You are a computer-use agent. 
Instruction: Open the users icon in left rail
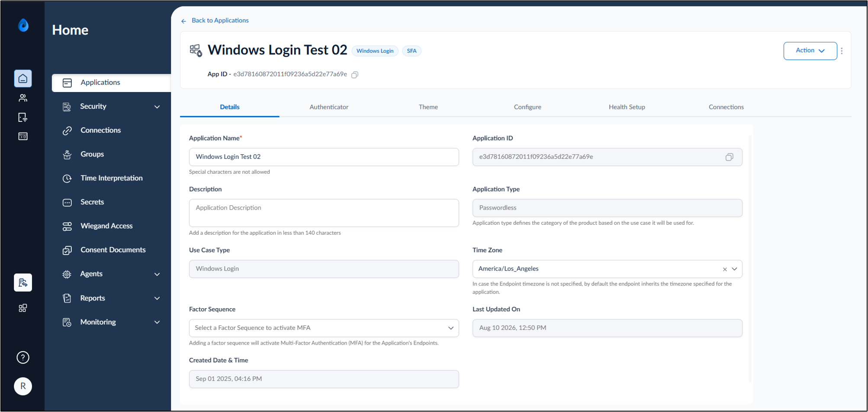point(23,98)
